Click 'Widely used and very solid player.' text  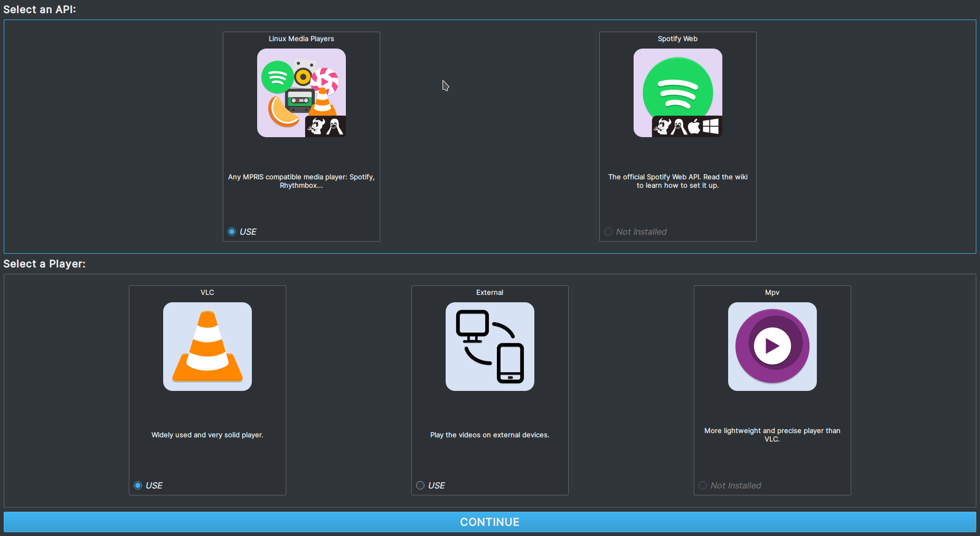208,435
